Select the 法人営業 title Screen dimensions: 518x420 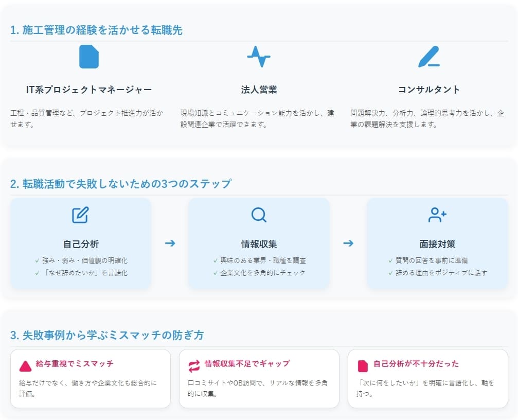pyautogui.click(x=259, y=90)
